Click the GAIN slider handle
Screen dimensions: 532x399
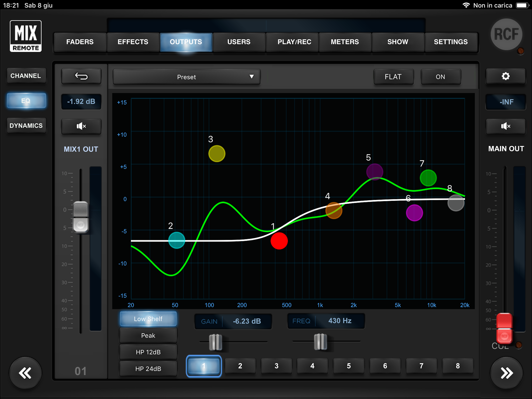point(215,342)
